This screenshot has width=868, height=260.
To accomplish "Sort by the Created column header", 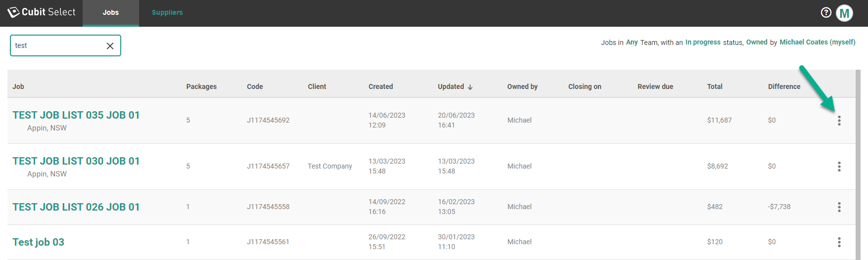I will pos(381,87).
